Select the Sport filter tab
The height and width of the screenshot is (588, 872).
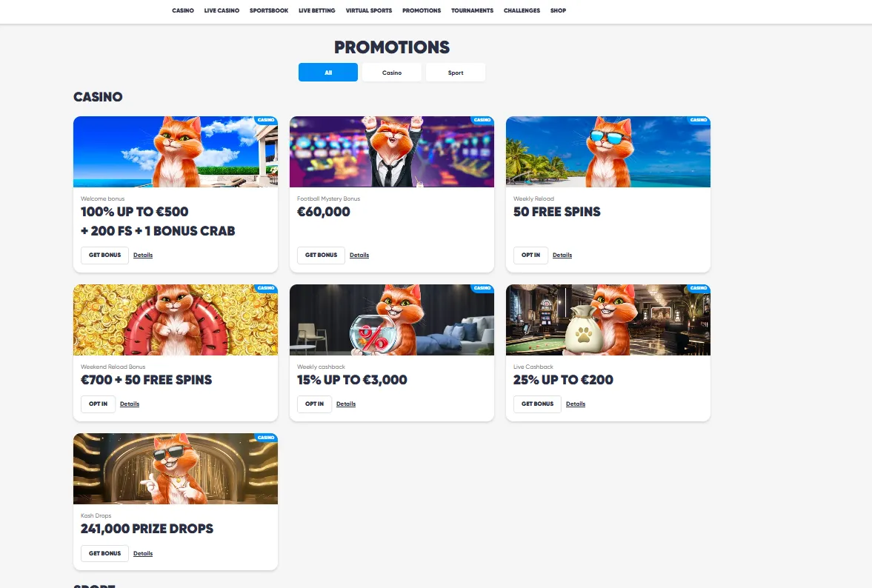point(456,73)
